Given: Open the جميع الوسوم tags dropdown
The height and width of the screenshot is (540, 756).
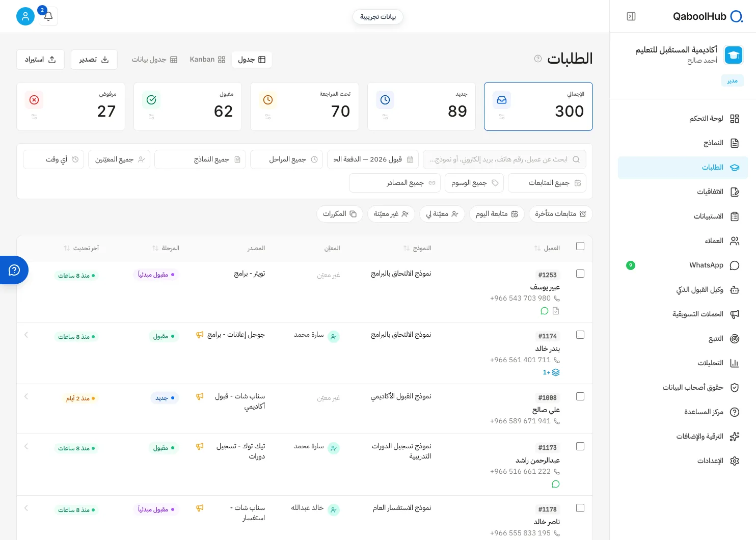Looking at the screenshot, I should (474, 183).
